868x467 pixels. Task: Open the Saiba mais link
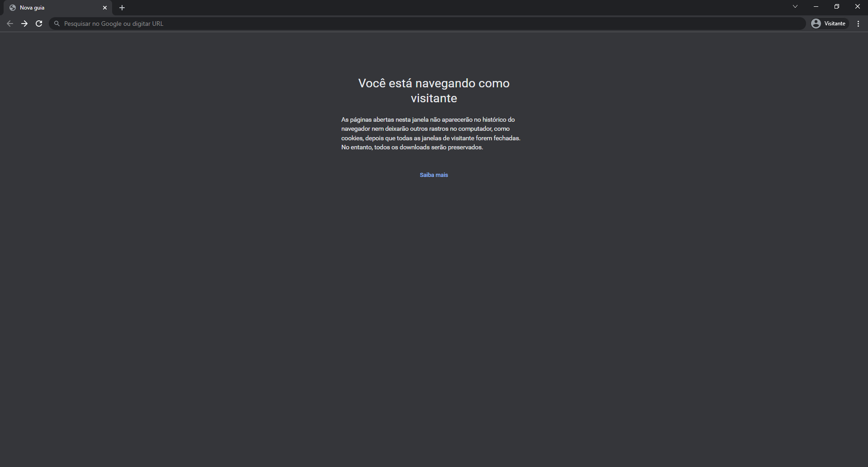[434, 175]
